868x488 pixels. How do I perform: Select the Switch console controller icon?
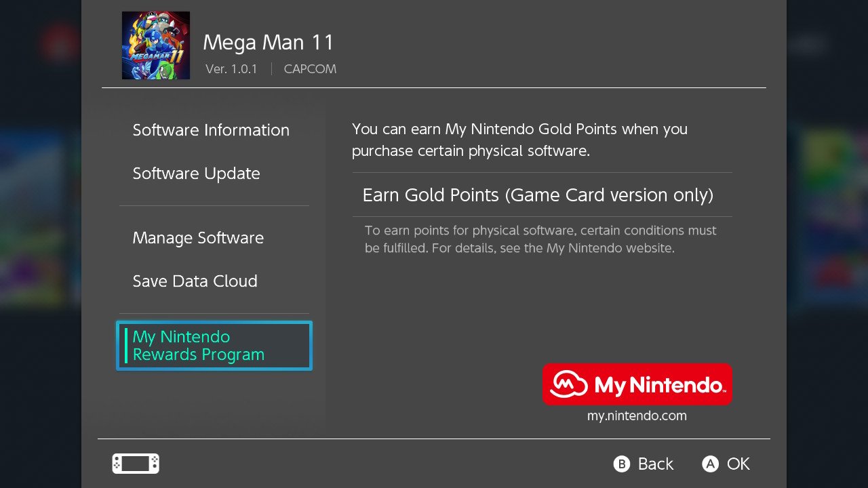click(136, 464)
